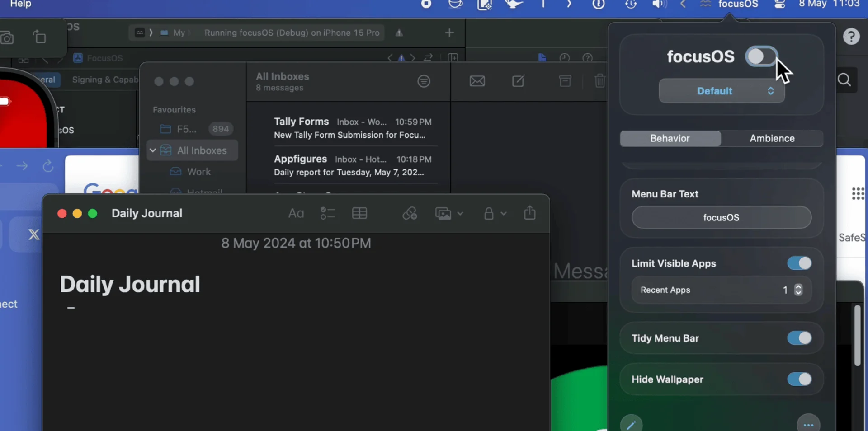The width and height of the screenshot is (868, 431).
Task: Open the X browser tab
Action: (x=34, y=234)
